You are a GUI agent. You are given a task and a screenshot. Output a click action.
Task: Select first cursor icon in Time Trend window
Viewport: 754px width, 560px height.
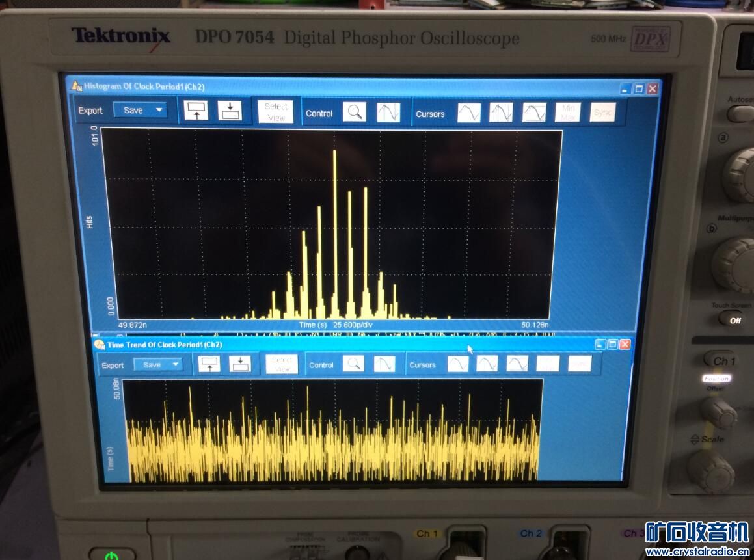[x=458, y=364]
